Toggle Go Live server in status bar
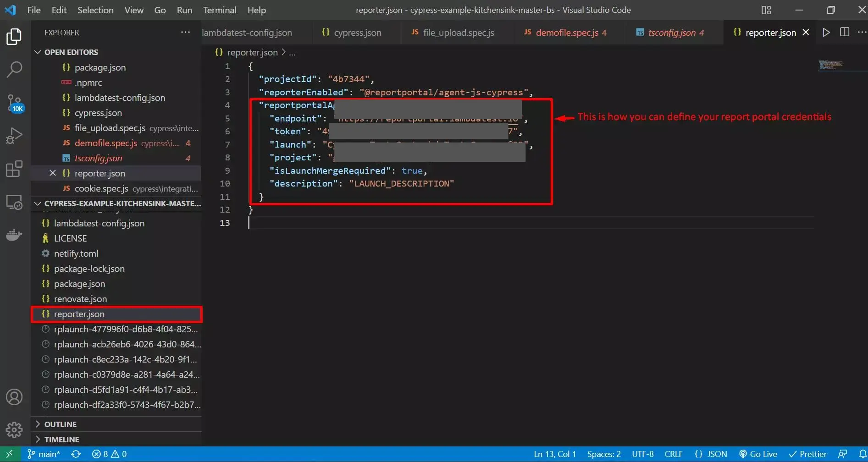Image resolution: width=868 pixels, height=462 pixels. click(x=758, y=454)
